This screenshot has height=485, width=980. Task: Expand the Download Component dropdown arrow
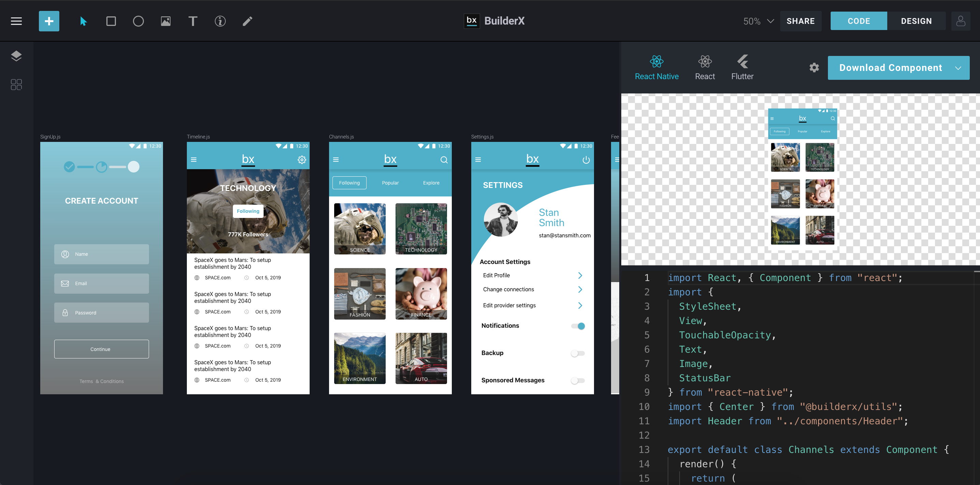(x=958, y=68)
